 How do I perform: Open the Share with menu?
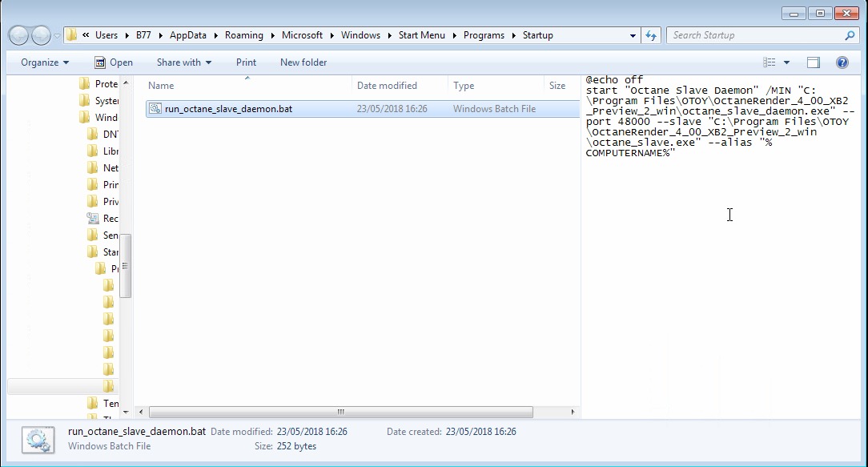184,62
